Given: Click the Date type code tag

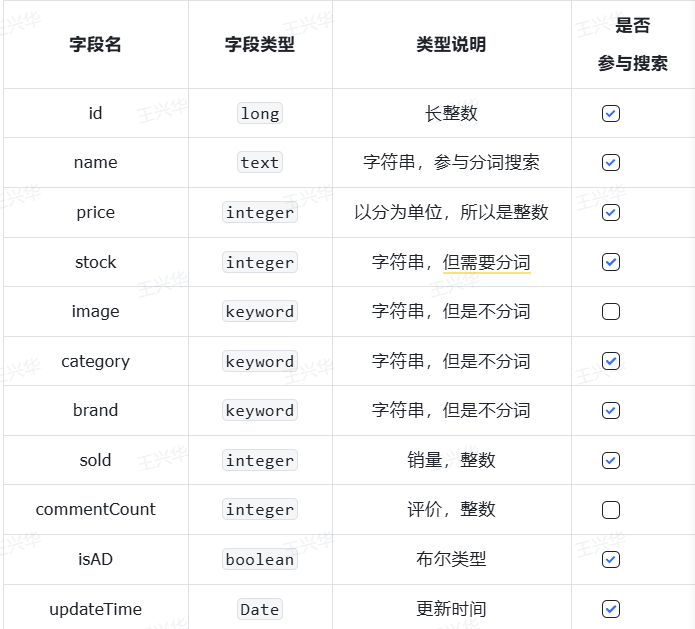Looking at the screenshot, I should 260,609.
